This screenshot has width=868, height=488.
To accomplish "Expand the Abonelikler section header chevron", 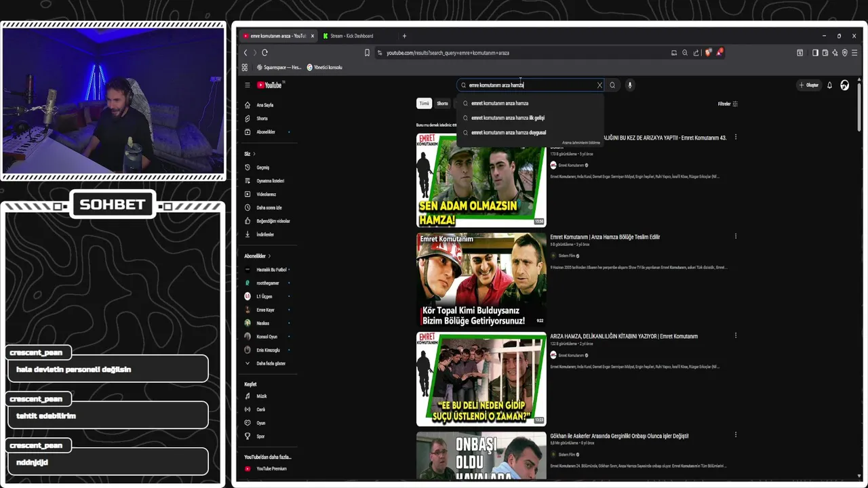I will [269, 256].
